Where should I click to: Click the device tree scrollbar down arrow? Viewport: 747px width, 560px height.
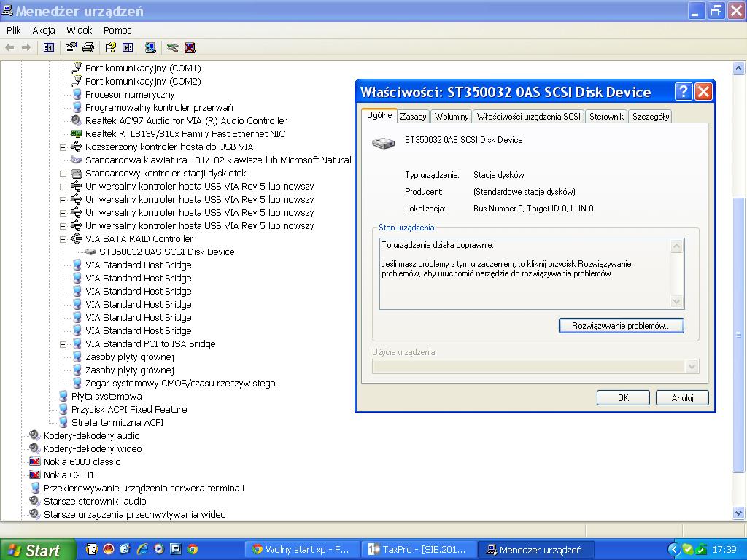(x=738, y=513)
